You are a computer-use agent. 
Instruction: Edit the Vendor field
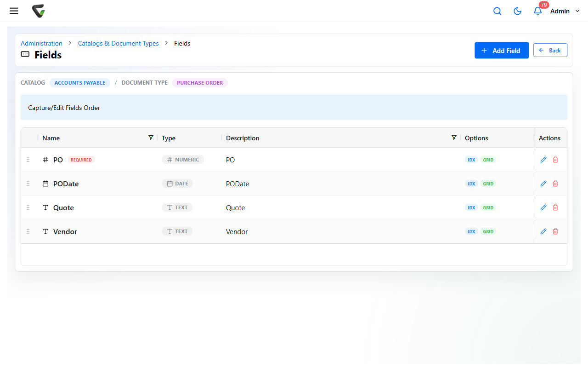pyautogui.click(x=543, y=231)
